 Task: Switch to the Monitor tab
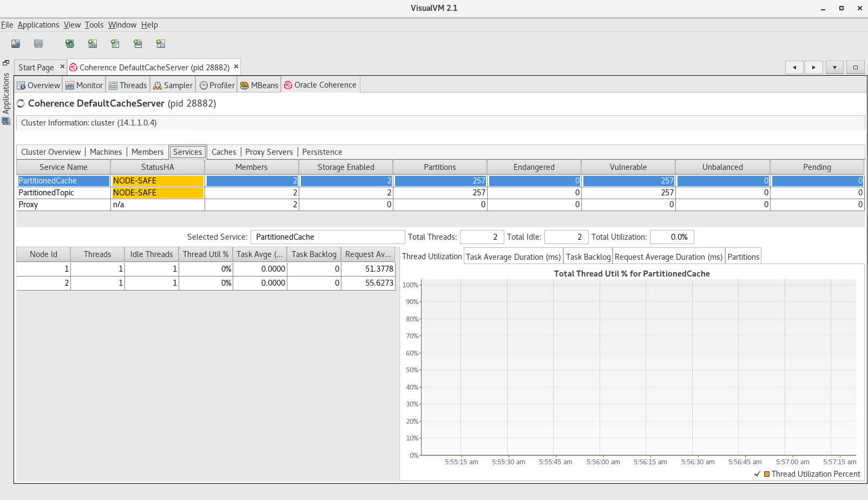(84, 85)
